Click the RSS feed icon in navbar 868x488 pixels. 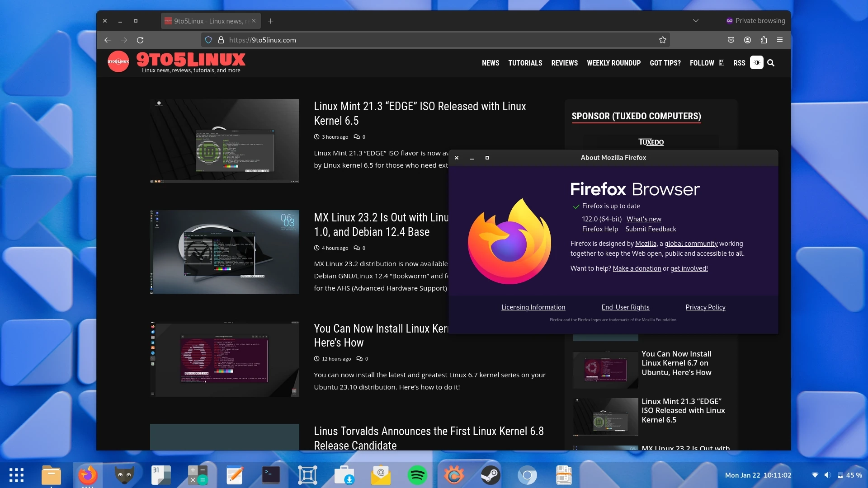tap(739, 62)
